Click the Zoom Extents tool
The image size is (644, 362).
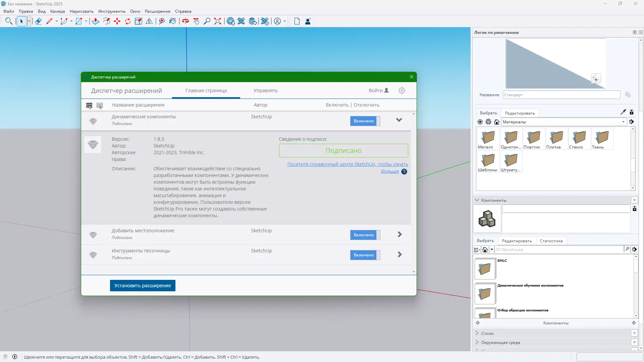tap(218, 21)
